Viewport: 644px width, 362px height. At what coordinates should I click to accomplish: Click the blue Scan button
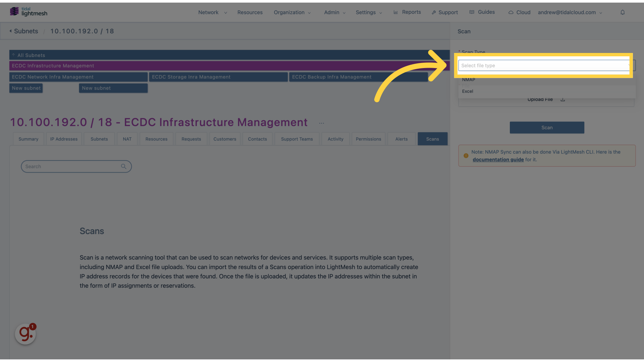(547, 128)
